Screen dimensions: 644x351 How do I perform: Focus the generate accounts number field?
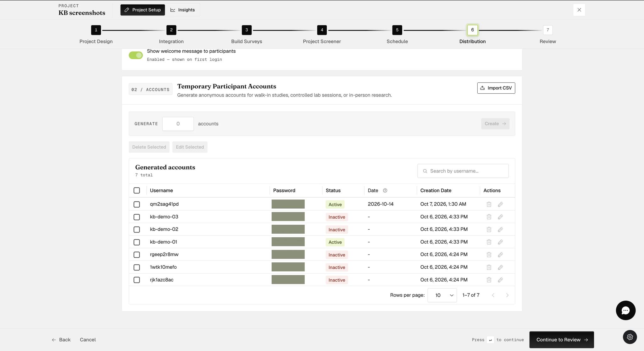click(178, 124)
